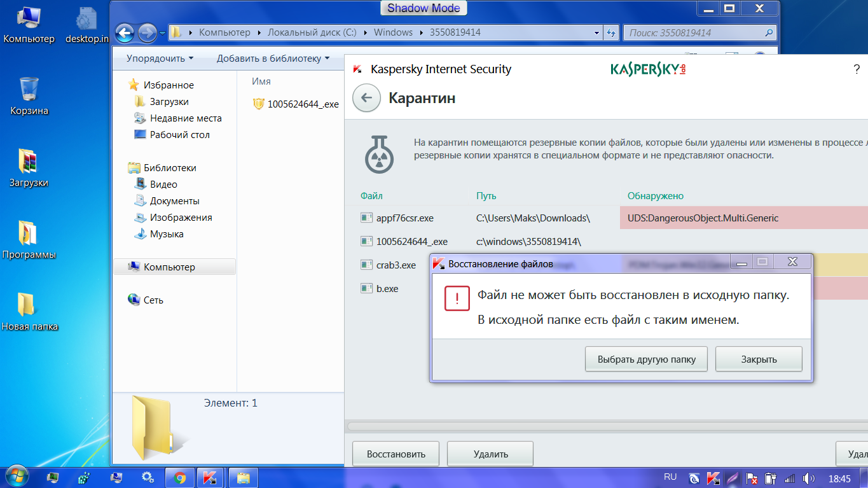
Task: Select Компьютер in navigation pane
Action: point(174,267)
